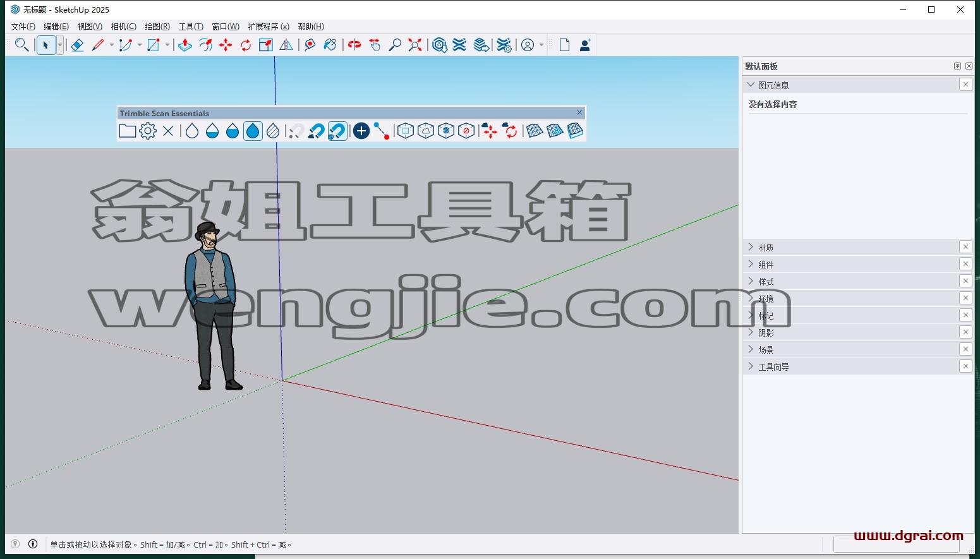Open the Select tool dropdown arrow
This screenshot has width=980, height=559.
click(x=60, y=45)
